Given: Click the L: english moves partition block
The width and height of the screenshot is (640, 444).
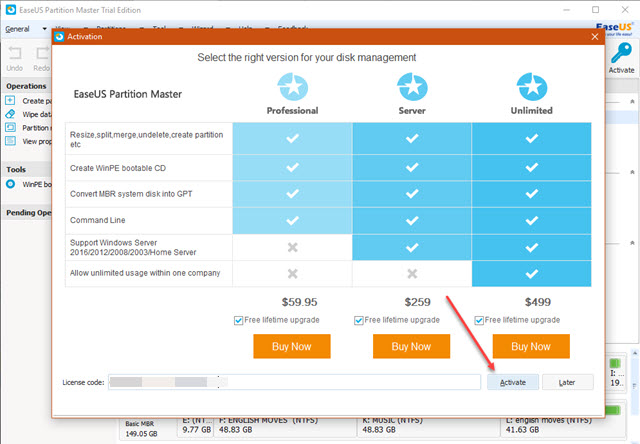Looking at the screenshot, I should coord(563,426).
